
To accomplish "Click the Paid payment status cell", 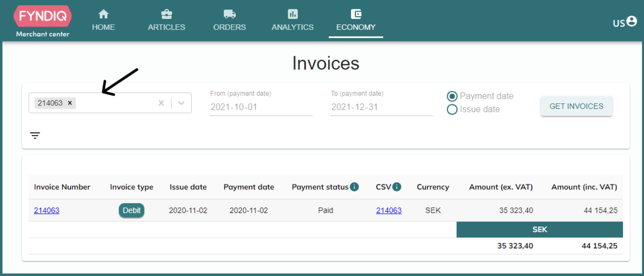I will [x=326, y=210].
